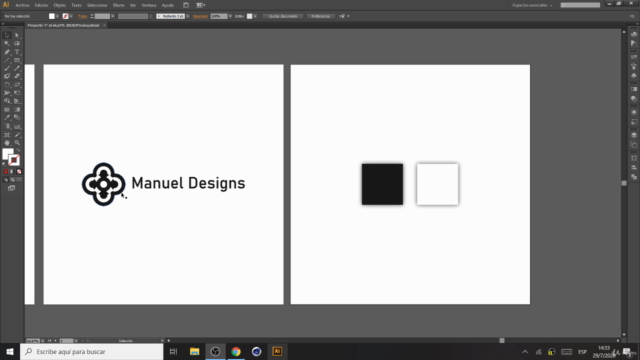Image resolution: width=640 pixels, height=360 pixels.
Task: Select the Symbol Sprayer tool
Action: (7, 127)
